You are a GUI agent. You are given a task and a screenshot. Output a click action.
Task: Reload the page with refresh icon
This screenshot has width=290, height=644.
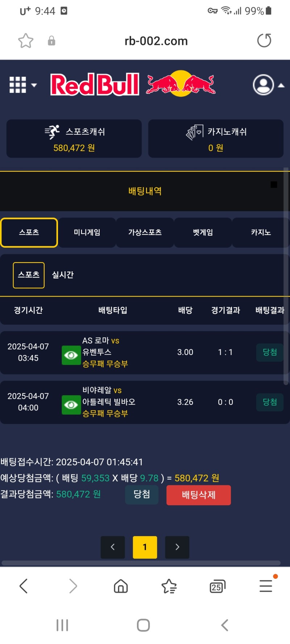[x=264, y=41]
